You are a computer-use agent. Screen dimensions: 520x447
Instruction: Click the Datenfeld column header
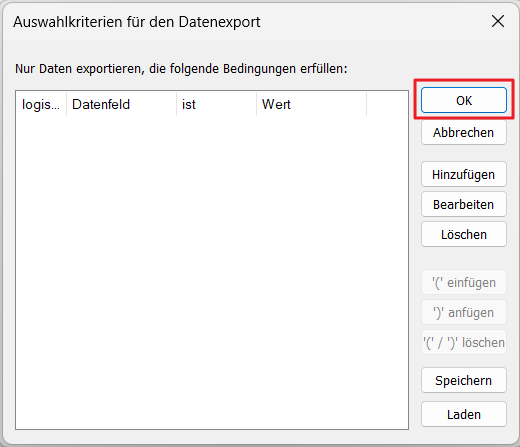tap(121, 104)
